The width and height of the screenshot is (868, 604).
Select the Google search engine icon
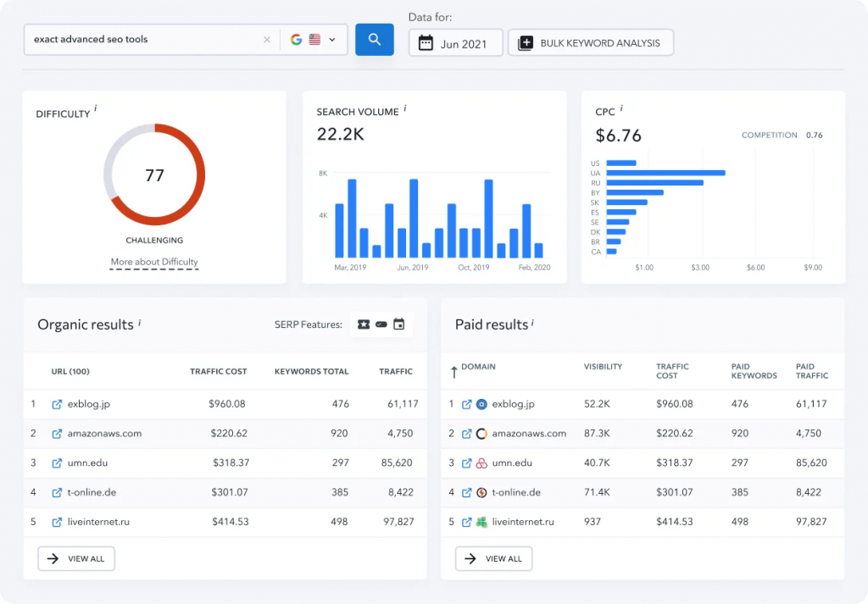point(297,39)
